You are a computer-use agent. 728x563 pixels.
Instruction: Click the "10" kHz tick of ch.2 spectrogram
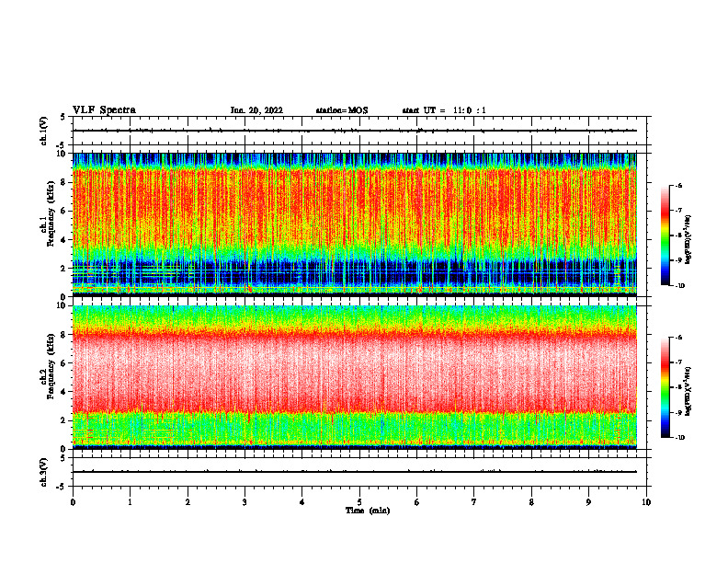(x=62, y=305)
